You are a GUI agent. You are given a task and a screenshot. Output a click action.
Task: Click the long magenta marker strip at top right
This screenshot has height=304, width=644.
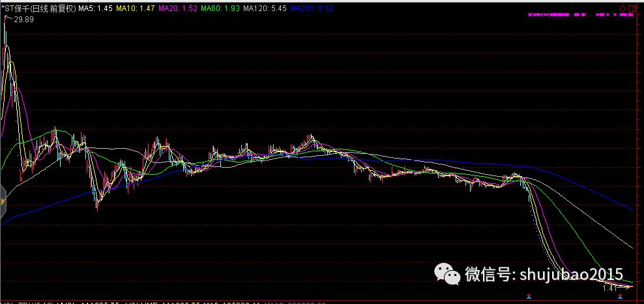[x=549, y=15]
